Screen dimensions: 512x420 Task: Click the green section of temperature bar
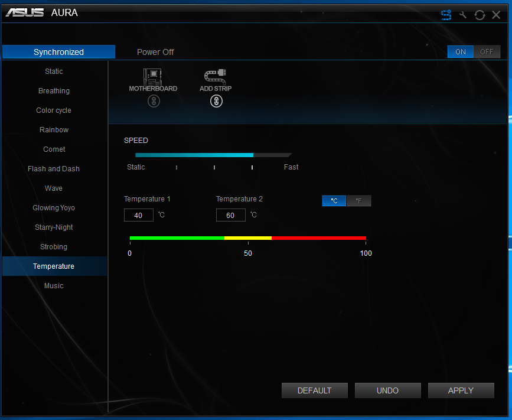point(177,238)
